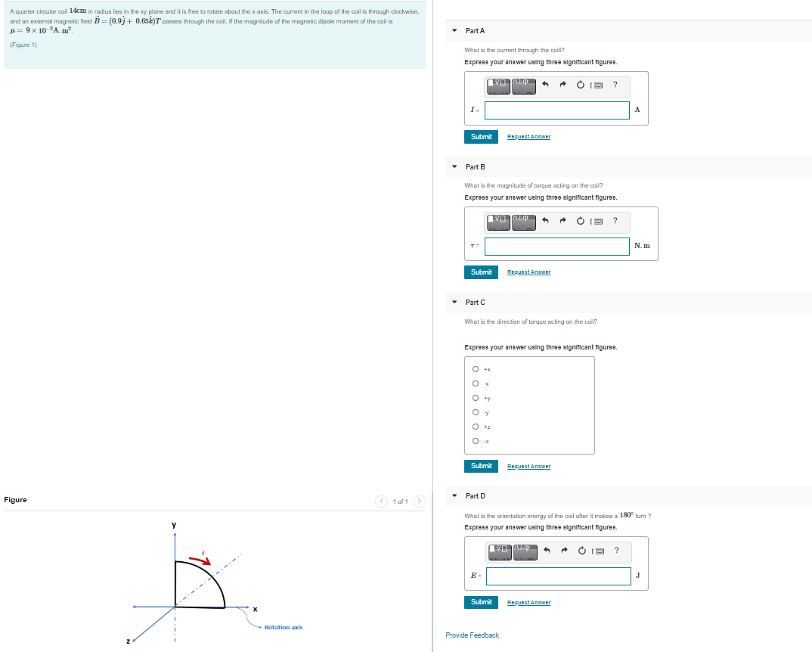
Task: Open help for Part D answer box
Action: (617, 551)
